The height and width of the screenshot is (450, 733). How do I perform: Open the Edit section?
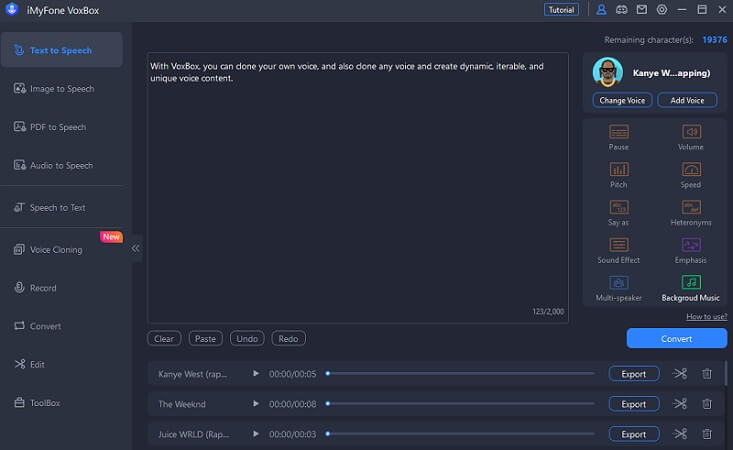point(62,364)
